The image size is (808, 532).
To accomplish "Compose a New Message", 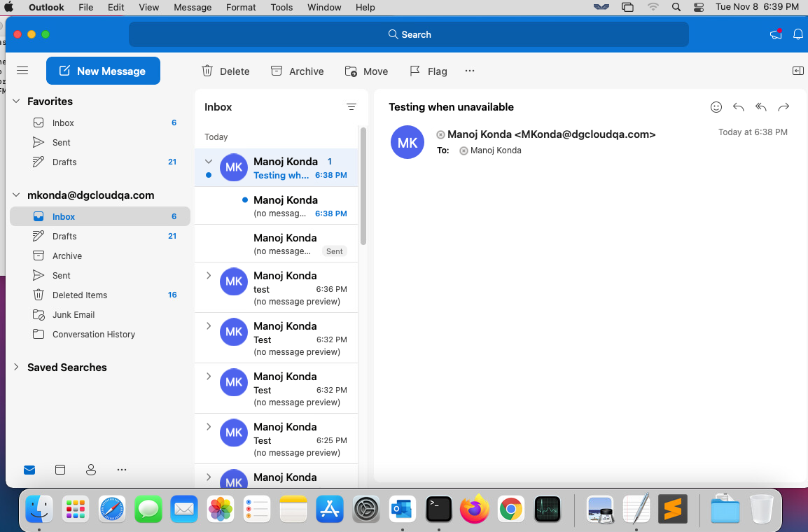I will 103,71.
